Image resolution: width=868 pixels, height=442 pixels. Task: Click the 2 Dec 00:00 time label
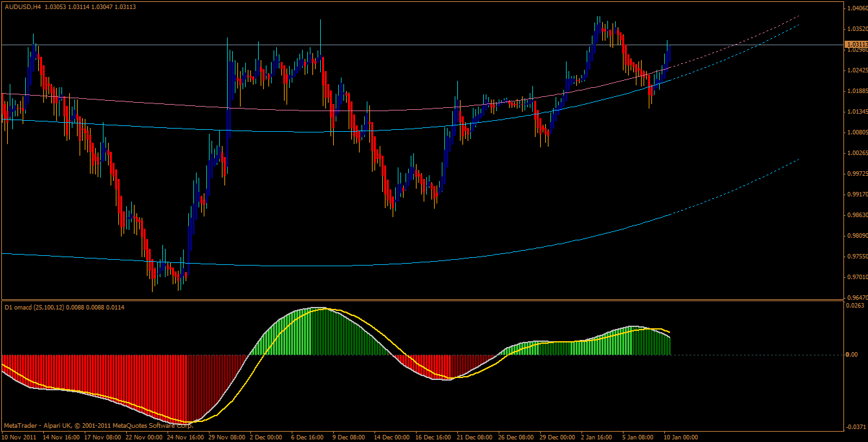click(266, 437)
